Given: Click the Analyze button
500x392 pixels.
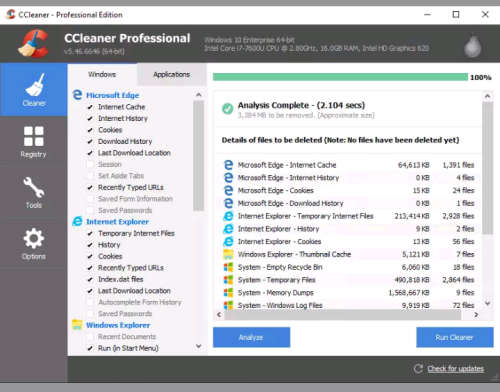Looking at the screenshot, I should point(251,337).
